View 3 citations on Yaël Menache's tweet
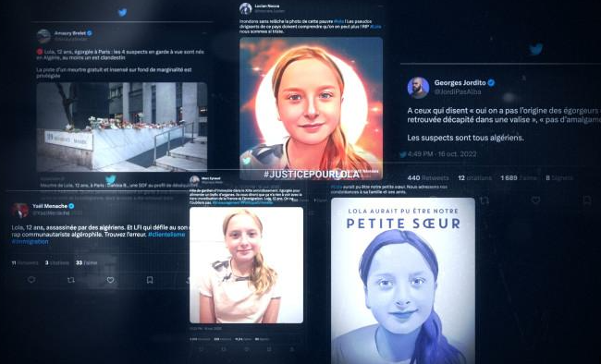The height and width of the screenshot is (364, 601). 57,263
